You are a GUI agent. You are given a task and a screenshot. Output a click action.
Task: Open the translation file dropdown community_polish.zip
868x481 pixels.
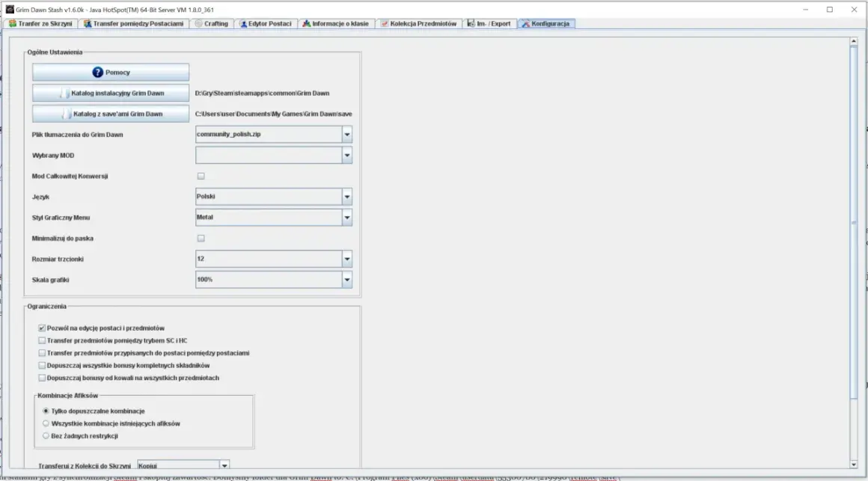[x=273, y=135]
